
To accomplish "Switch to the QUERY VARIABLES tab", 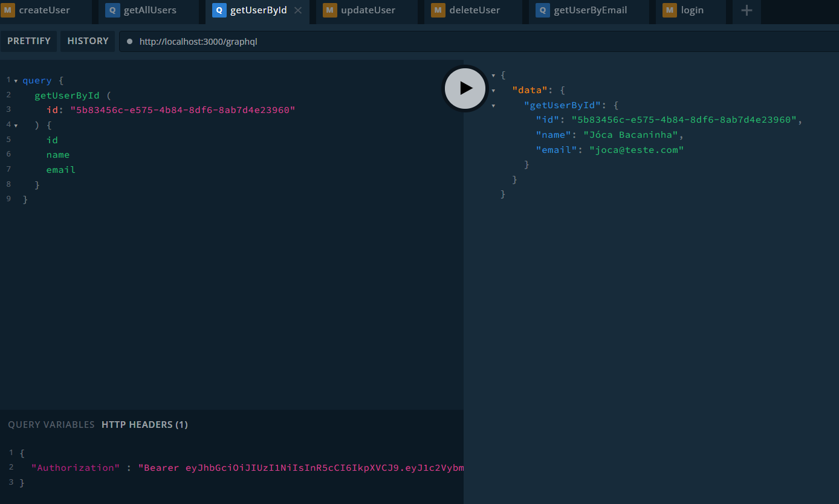I will [x=51, y=424].
